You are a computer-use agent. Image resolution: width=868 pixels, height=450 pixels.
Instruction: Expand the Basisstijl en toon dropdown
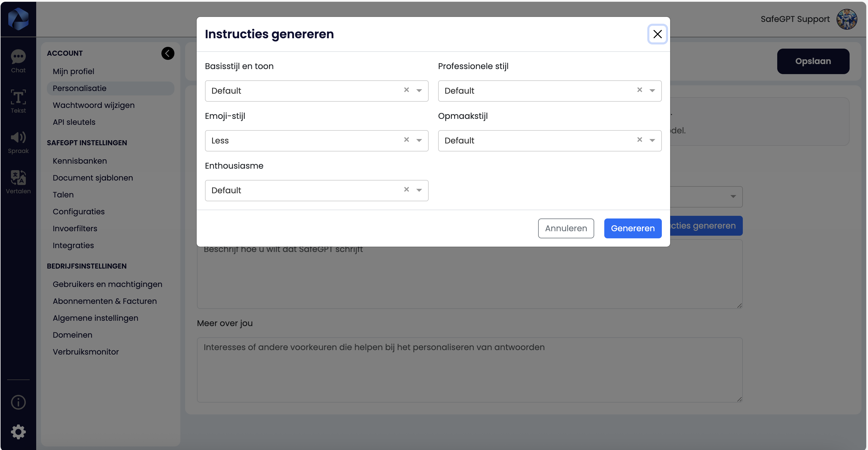tap(419, 91)
